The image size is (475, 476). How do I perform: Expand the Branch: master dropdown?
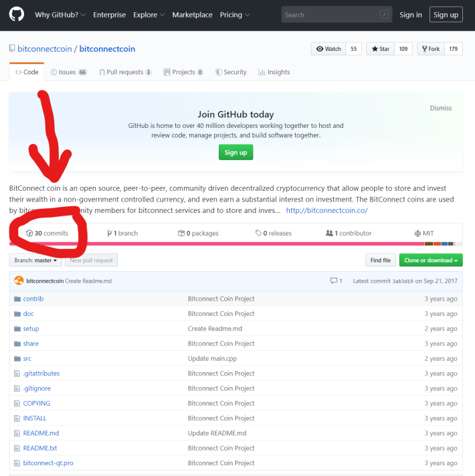[x=35, y=260]
